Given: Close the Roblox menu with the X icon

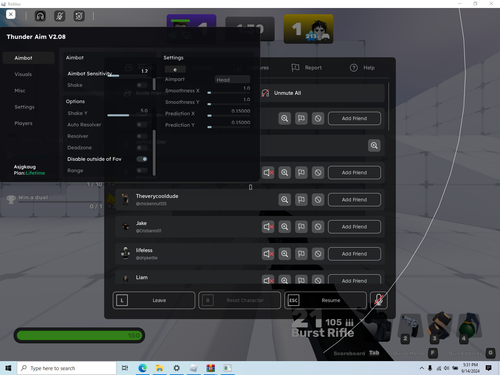Looking at the screenshot, I should coord(11,14).
